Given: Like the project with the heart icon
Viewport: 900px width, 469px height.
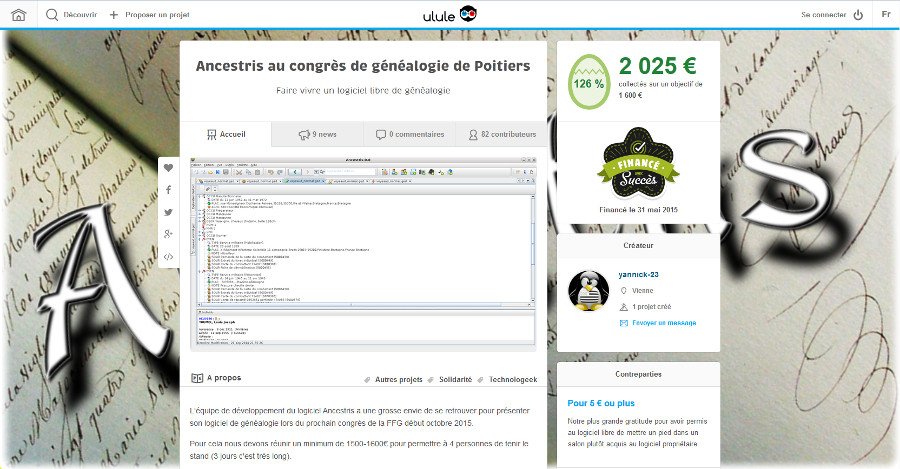Looking at the screenshot, I should click(168, 168).
